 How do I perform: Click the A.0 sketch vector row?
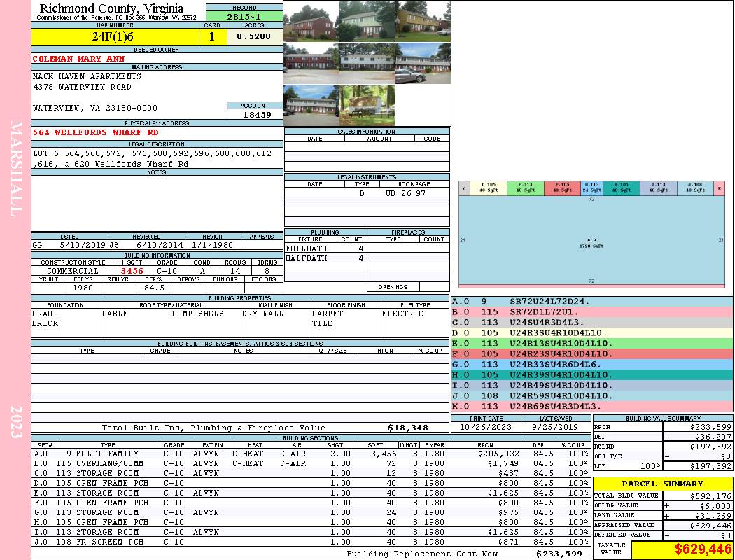[x=591, y=302]
